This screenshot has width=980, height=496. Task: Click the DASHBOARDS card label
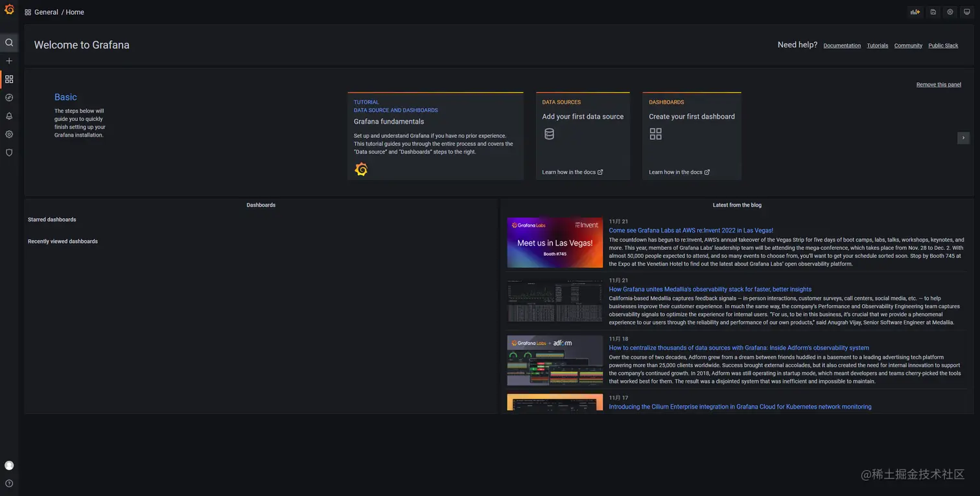pyautogui.click(x=666, y=102)
